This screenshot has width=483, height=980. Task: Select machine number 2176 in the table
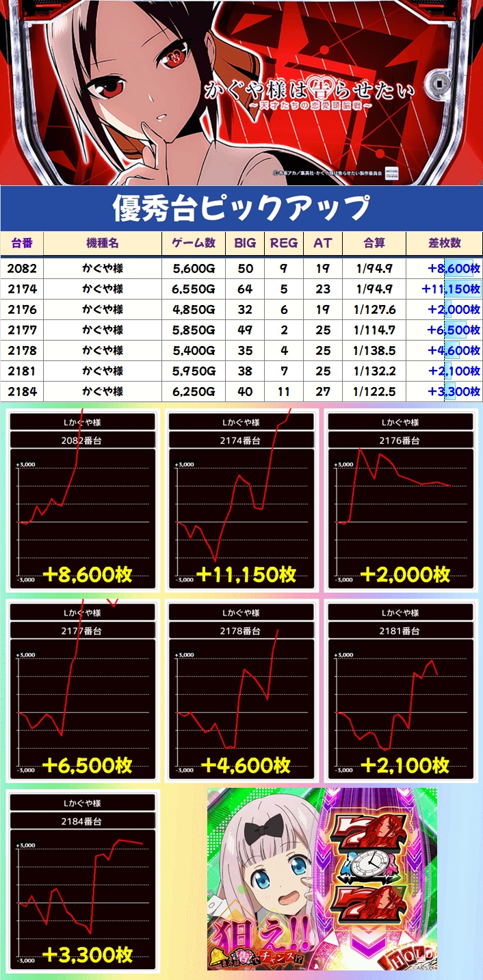(x=22, y=310)
